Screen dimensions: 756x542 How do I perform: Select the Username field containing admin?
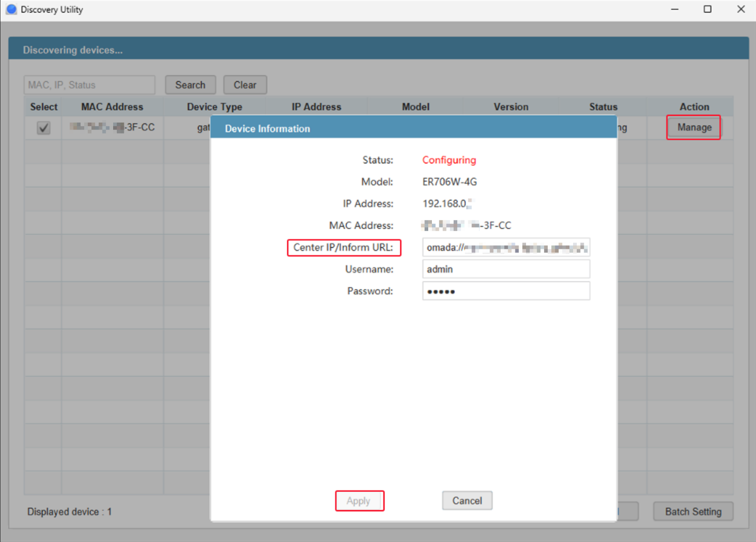[x=505, y=269]
